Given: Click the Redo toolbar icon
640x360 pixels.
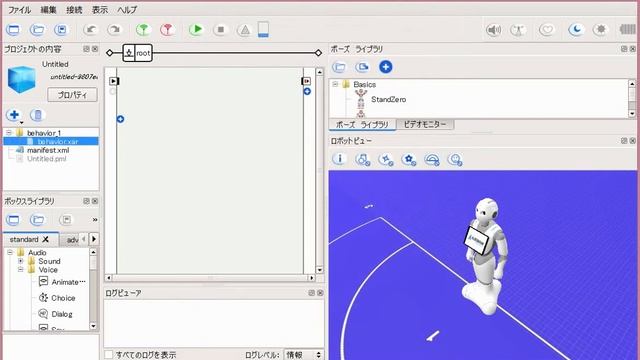Looking at the screenshot, I should (x=115, y=29).
